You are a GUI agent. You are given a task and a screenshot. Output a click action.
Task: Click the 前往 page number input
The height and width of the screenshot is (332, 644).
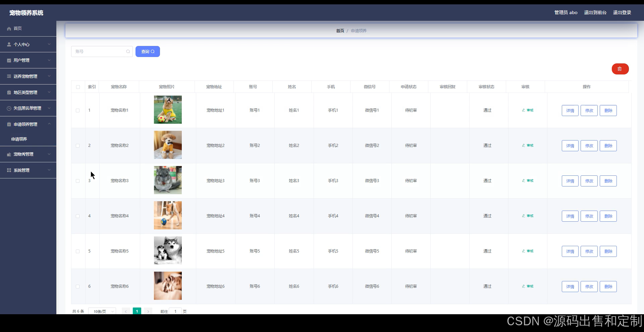(175, 311)
